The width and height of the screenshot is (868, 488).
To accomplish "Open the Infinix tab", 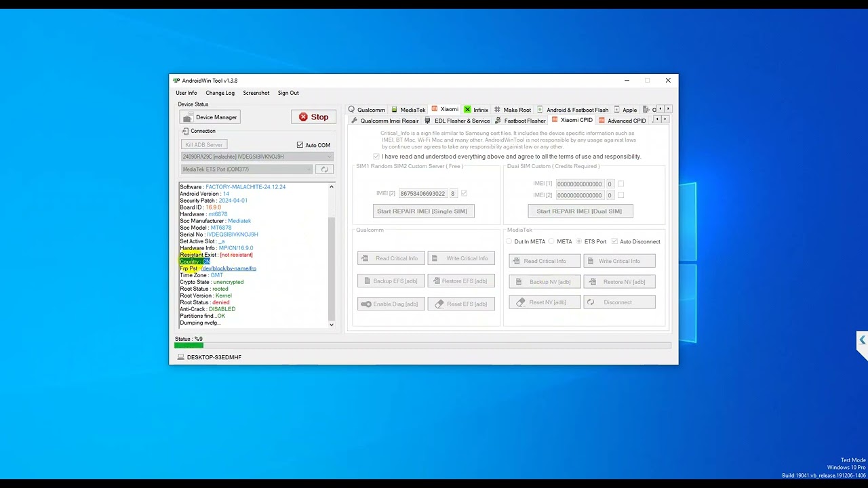I will point(476,110).
